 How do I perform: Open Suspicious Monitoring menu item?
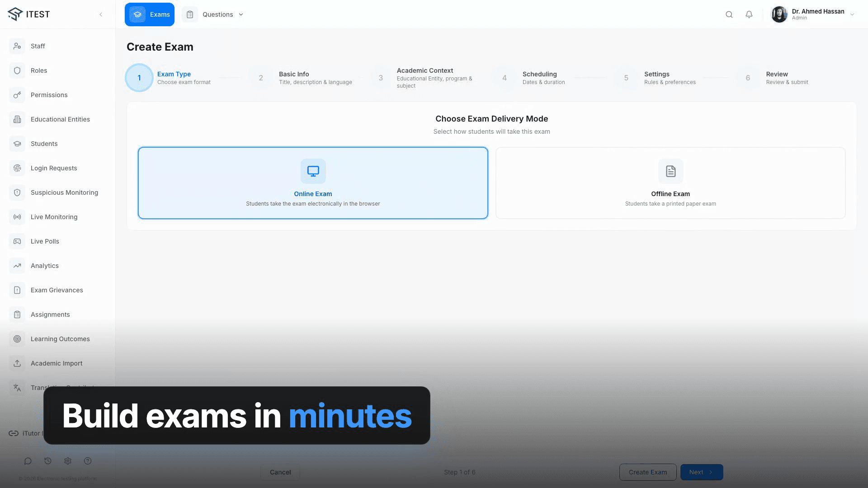pos(58,192)
